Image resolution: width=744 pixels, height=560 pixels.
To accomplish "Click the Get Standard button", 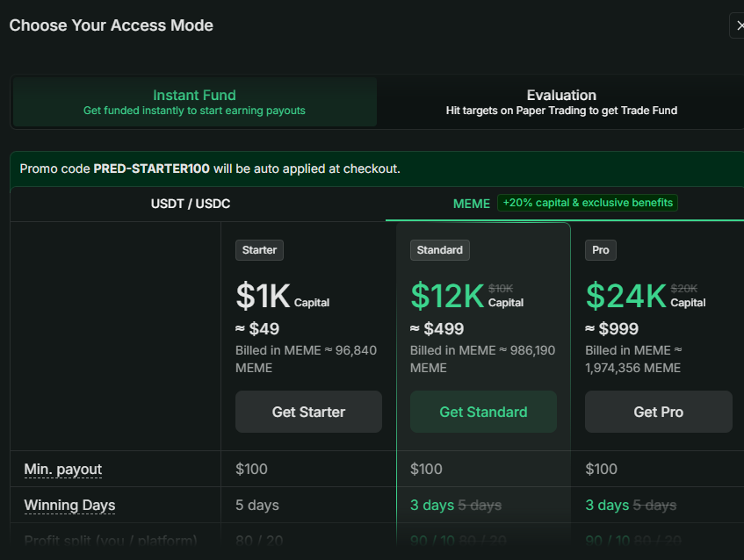I will (x=483, y=412).
